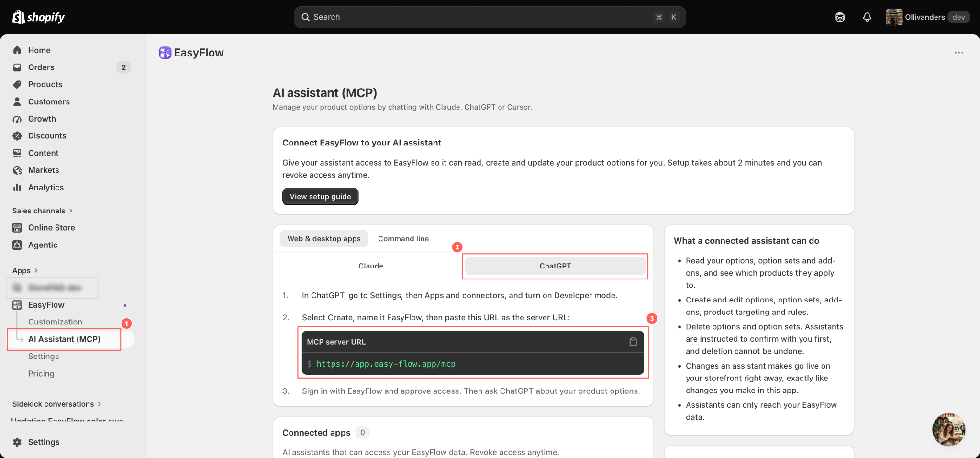
Task: Click the View setup guide button
Action: coord(320,197)
